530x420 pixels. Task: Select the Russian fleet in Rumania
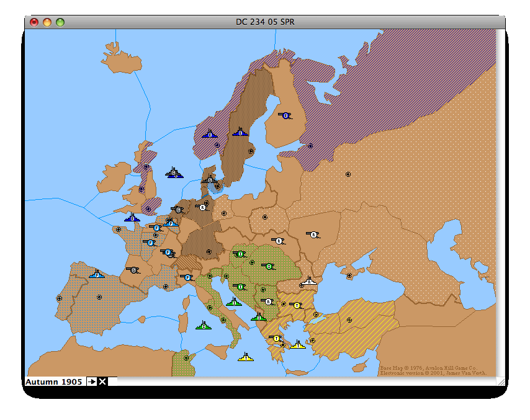(309, 281)
